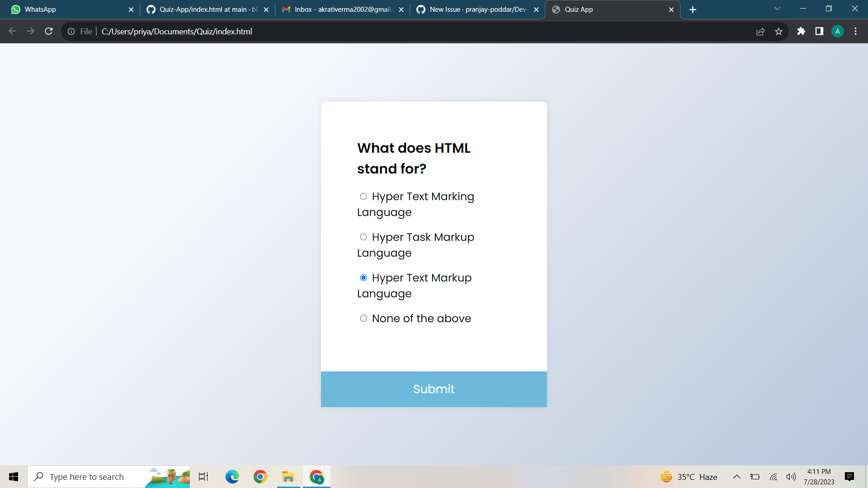This screenshot has width=868, height=488.
Task: Click the Windows taskbar search box
Action: (x=90, y=477)
